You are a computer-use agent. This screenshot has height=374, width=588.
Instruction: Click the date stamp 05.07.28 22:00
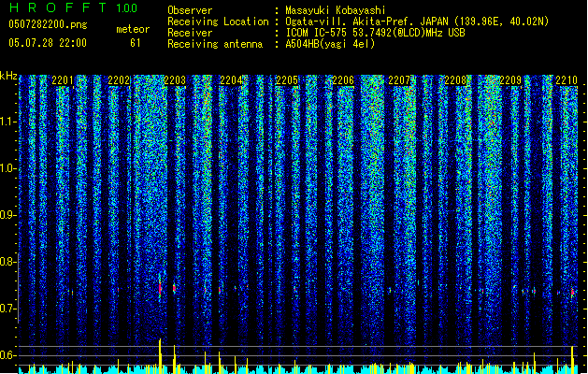(48, 43)
